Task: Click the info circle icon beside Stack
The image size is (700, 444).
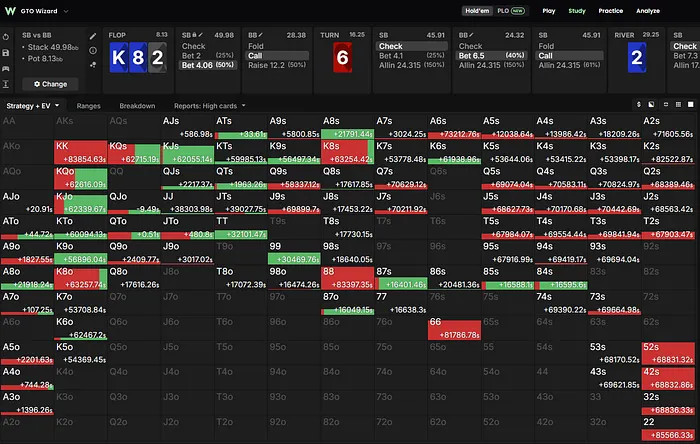Action: (93, 50)
